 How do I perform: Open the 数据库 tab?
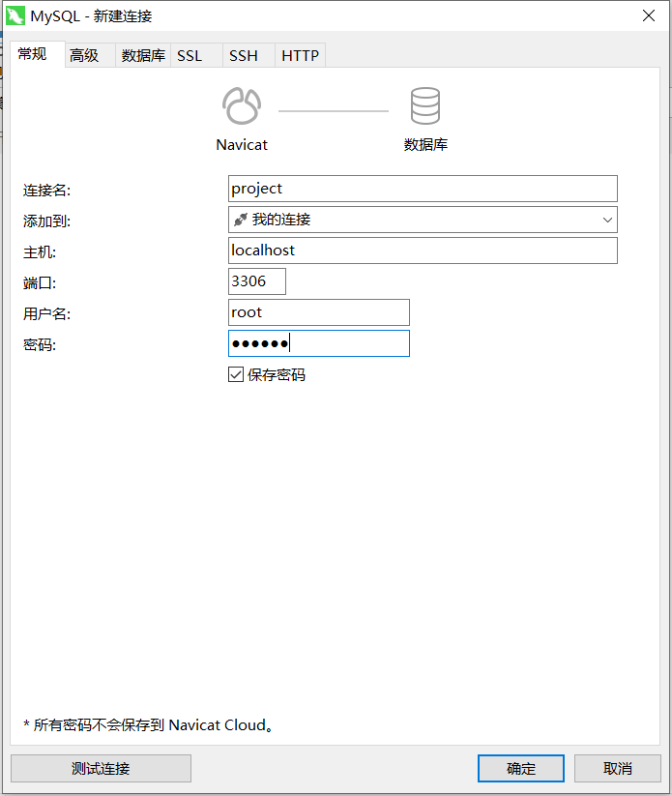pyautogui.click(x=143, y=55)
